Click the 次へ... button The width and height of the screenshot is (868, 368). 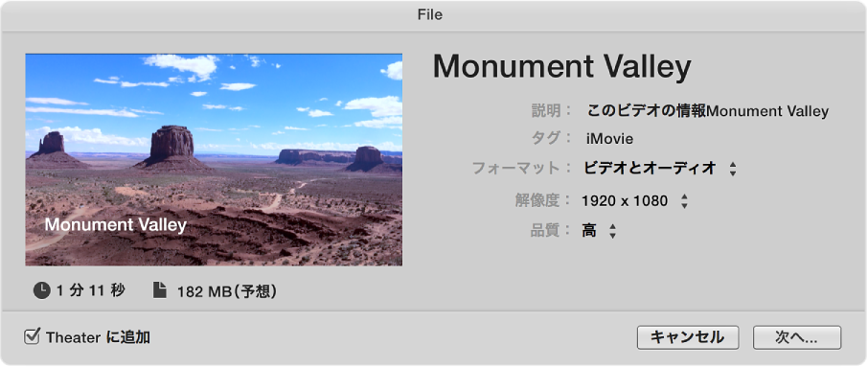(796, 337)
